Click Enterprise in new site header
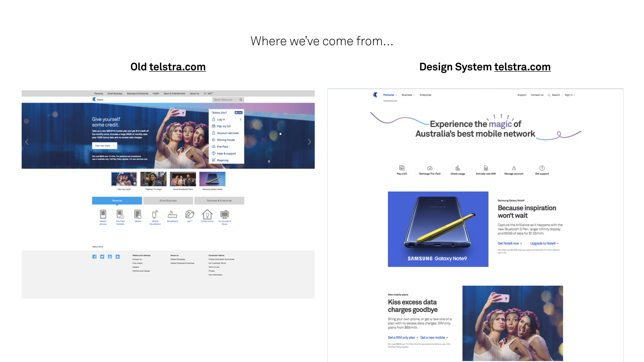The image size is (644, 362). pyautogui.click(x=425, y=95)
